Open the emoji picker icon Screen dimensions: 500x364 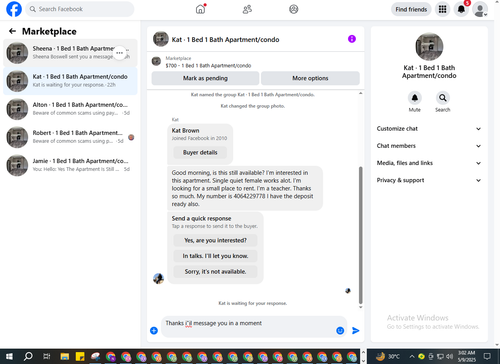(x=340, y=330)
